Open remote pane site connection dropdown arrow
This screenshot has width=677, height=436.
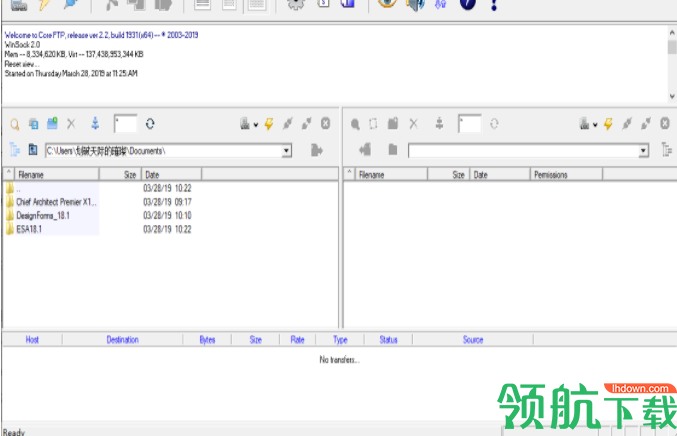tap(595, 125)
